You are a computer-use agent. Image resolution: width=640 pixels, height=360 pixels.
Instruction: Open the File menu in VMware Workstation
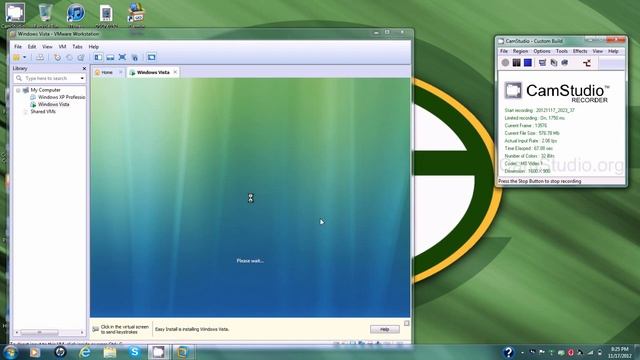coord(18,47)
